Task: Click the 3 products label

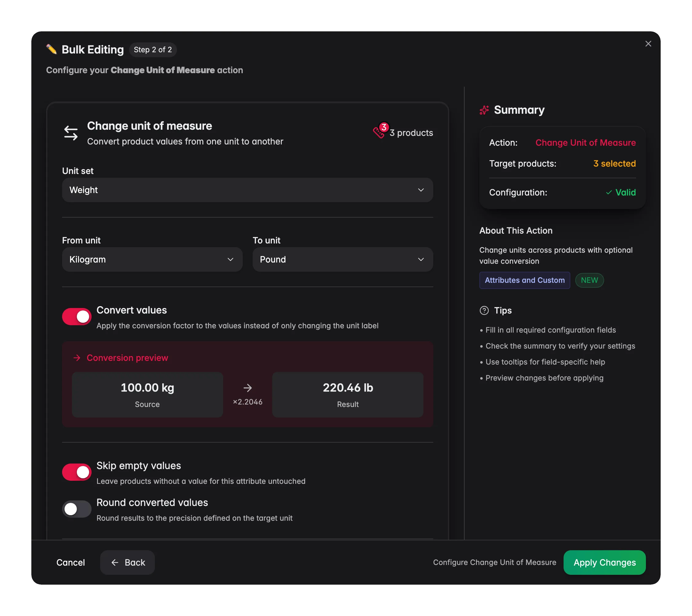Action: [x=411, y=133]
